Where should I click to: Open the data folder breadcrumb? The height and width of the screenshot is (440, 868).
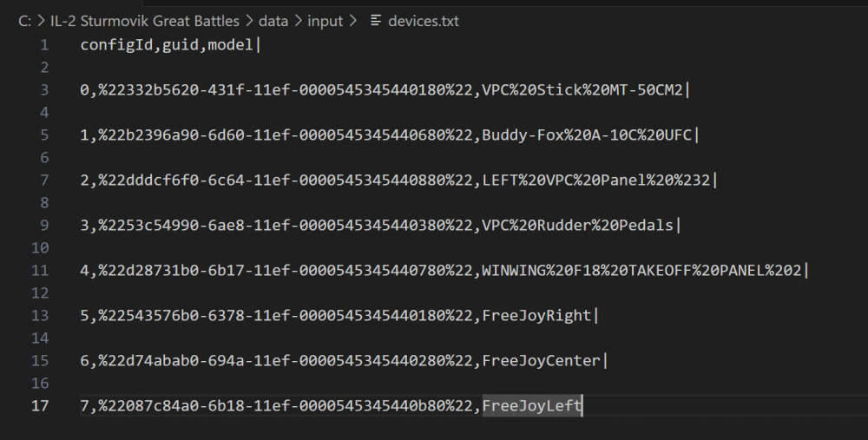click(x=273, y=20)
